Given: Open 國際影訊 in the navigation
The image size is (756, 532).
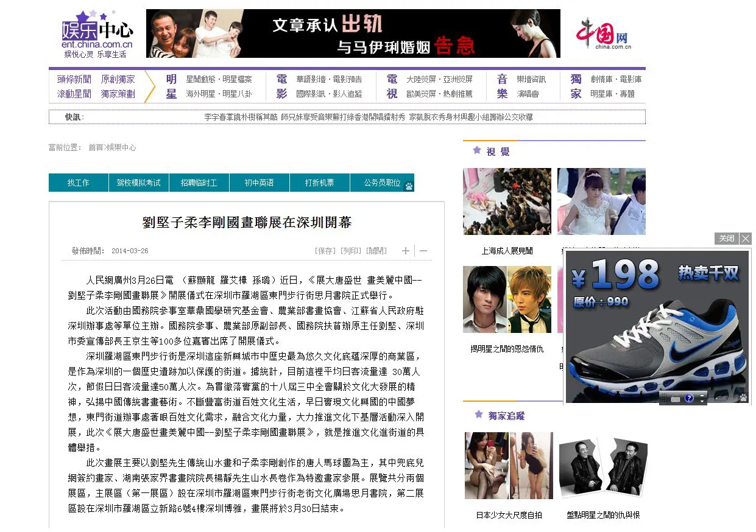Looking at the screenshot, I should pos(311,94).
